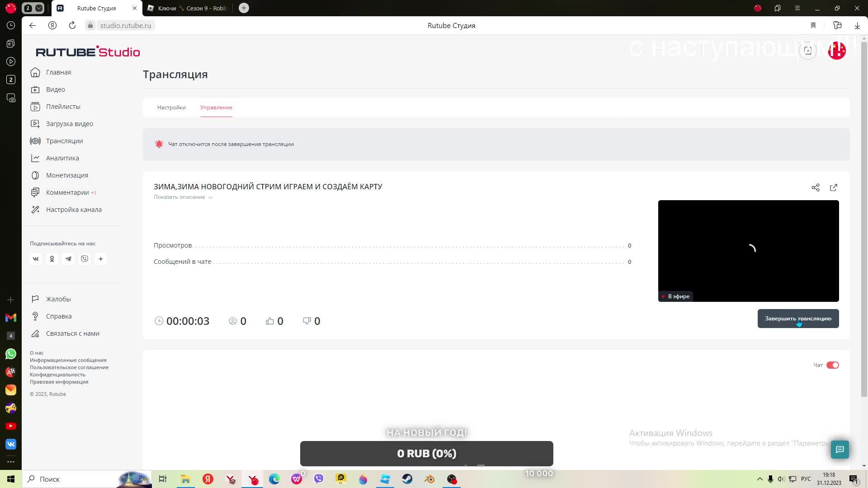Open the floating chat support icon
868x488 pixels.
tap(840, 449)
